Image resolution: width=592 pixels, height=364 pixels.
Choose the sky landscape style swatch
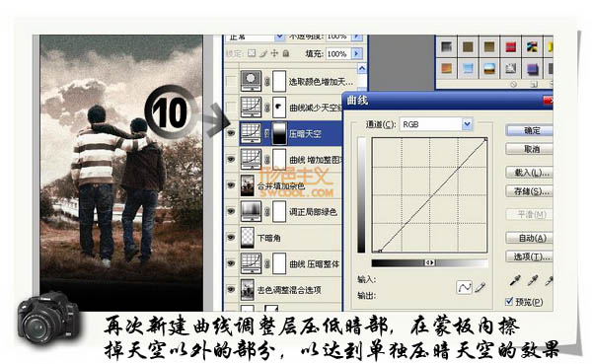(489, 68)
